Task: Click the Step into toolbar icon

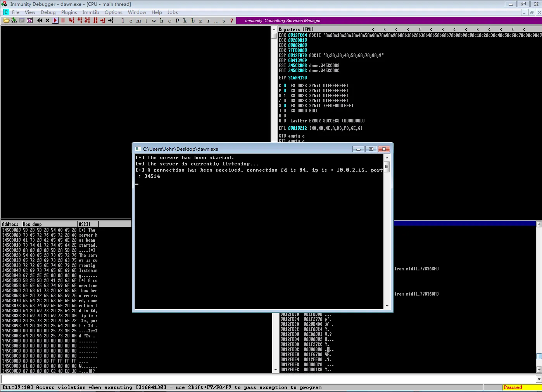Action: click(x=72, y=21)
